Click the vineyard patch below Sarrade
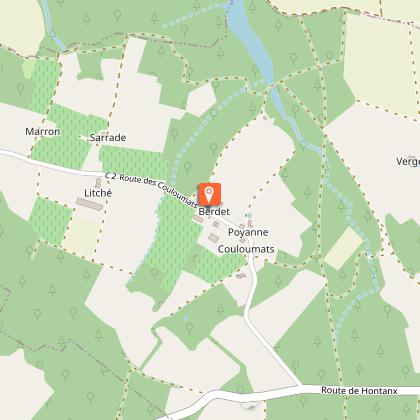This screenshot has height=420, width=420. point(133,162)
